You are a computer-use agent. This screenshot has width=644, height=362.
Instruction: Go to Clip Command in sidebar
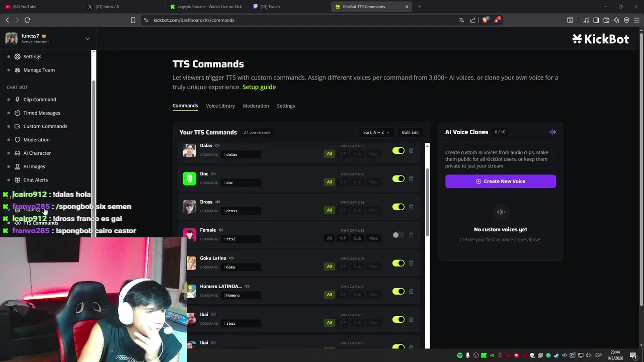point(39,100)
